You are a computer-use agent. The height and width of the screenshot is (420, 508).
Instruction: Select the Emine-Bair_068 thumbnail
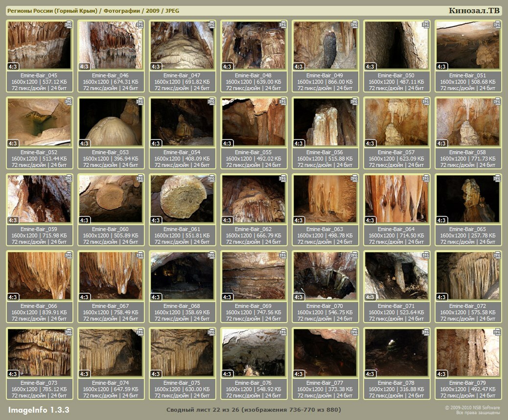click(182, 276)
